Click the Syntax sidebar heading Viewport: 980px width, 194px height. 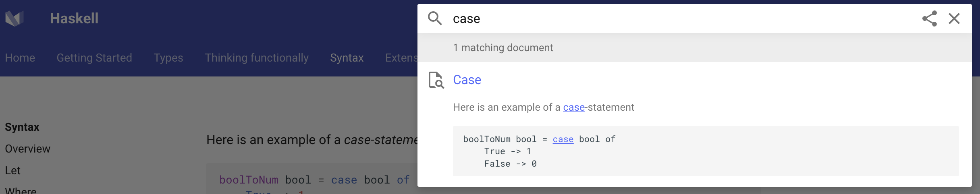tap(22, 127)
